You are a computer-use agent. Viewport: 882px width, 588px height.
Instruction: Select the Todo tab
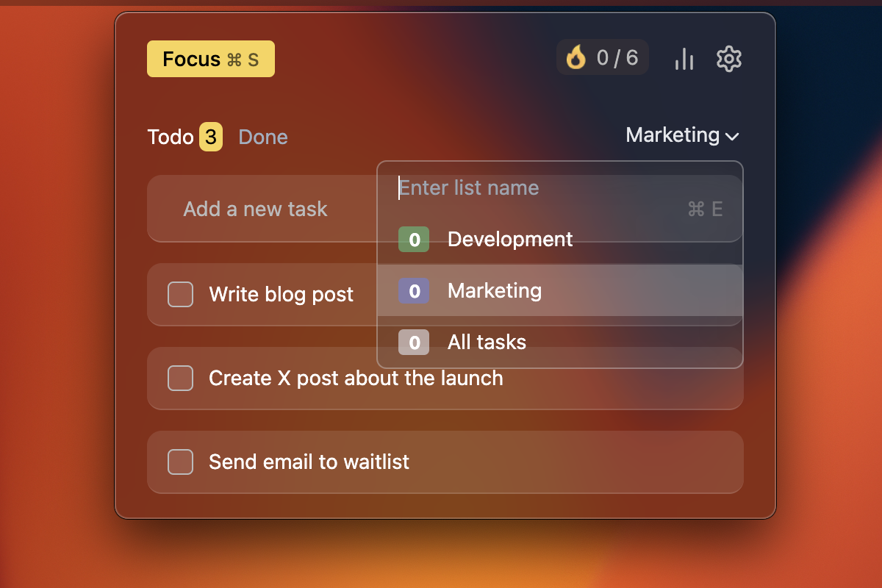click(x=170, y=137)
